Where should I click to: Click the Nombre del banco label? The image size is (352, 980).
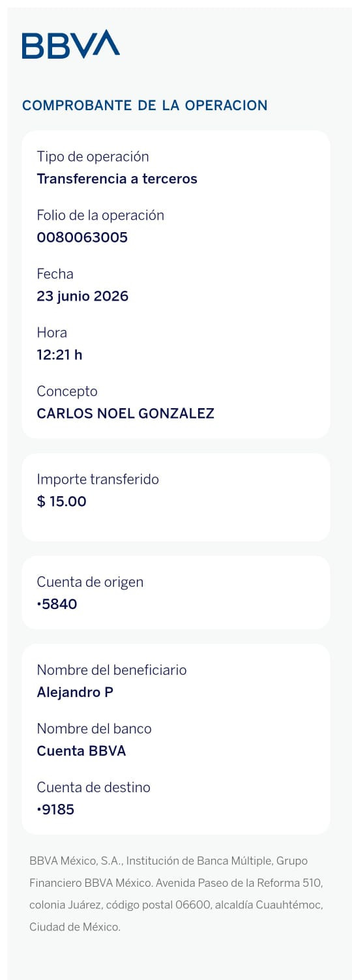95,729
